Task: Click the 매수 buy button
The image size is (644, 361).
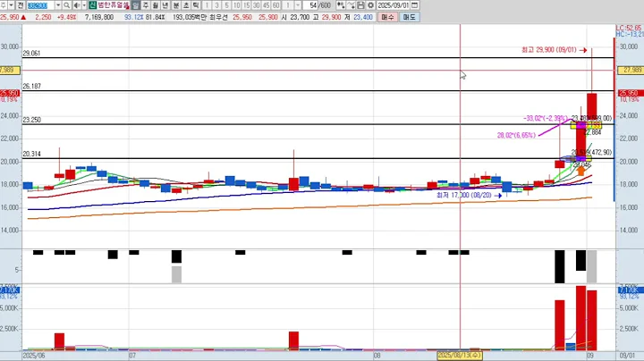Action: pos(387,17)
